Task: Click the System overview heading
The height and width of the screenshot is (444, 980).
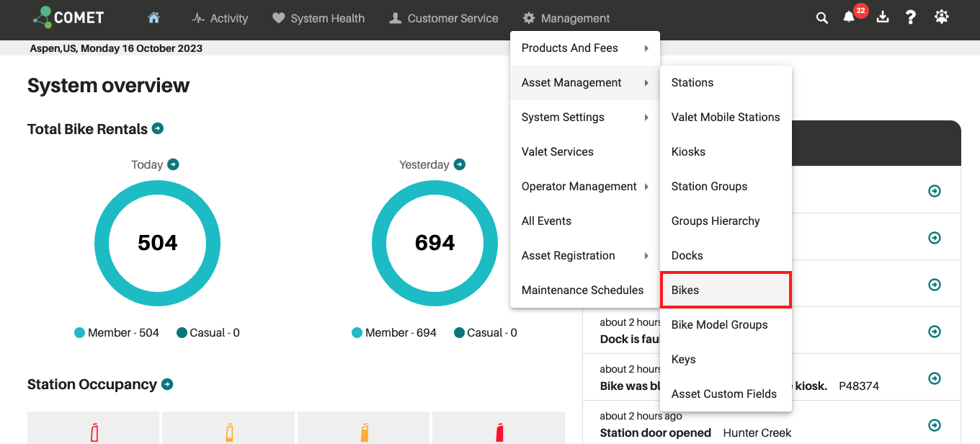Action: tap(108, 85)
